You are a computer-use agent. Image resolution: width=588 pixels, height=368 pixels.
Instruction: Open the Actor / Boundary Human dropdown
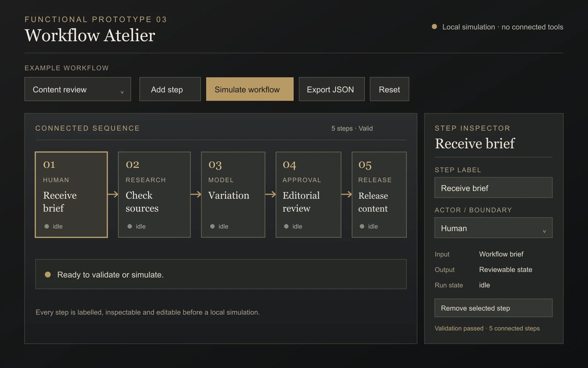coord(494,228)
